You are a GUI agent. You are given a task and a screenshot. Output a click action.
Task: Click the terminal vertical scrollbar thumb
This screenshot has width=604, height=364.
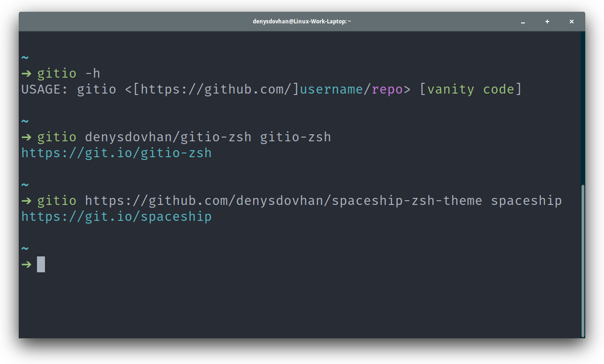click(x=583, y=261)
